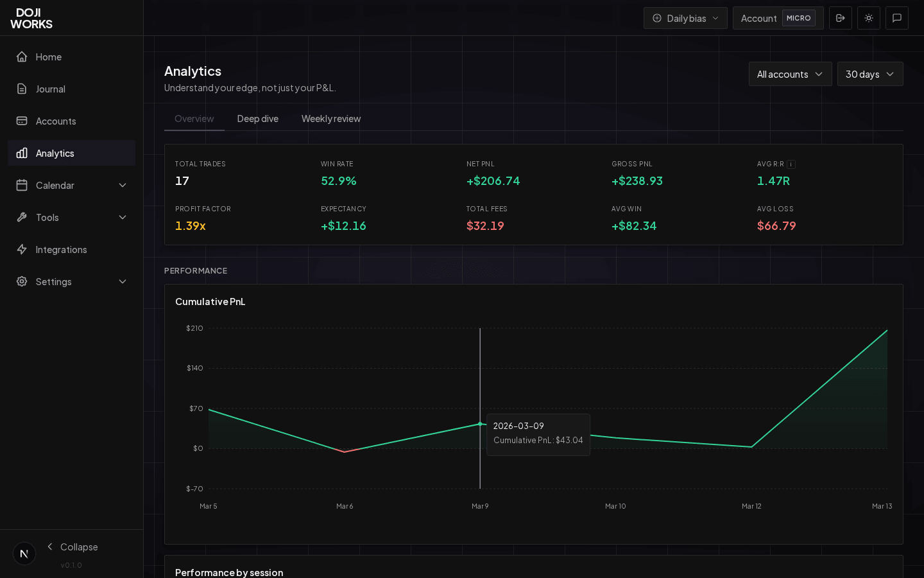
Task: Switch to the Deep dive tab
Action: (x=257, y=119)
